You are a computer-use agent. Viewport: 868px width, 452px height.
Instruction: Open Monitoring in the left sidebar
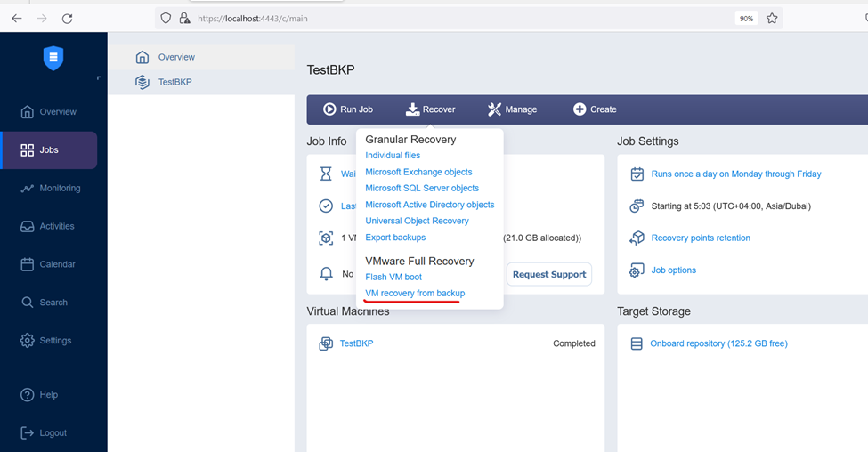pos(51,188)
